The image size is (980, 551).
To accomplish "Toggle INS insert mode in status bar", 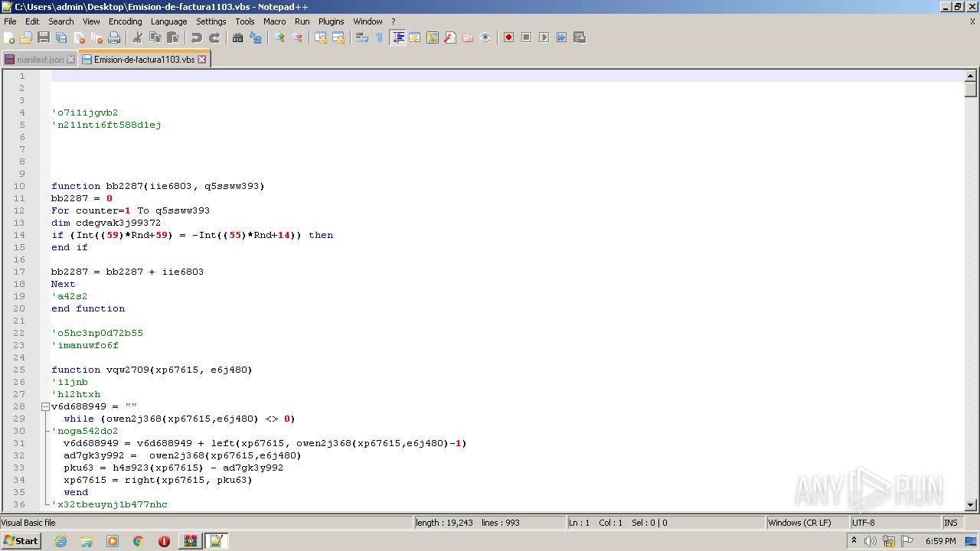I will click(x=951, y=523).
